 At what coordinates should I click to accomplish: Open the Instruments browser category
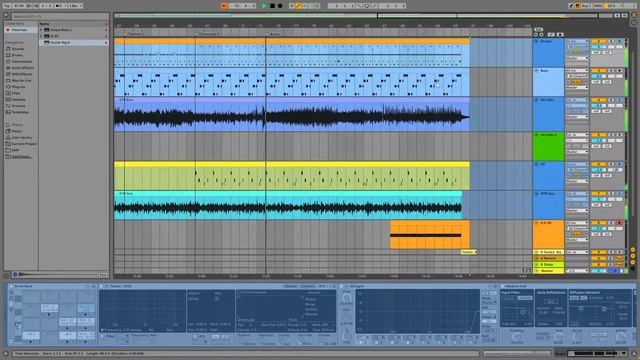pyautogui.click(x=21, y=61)
